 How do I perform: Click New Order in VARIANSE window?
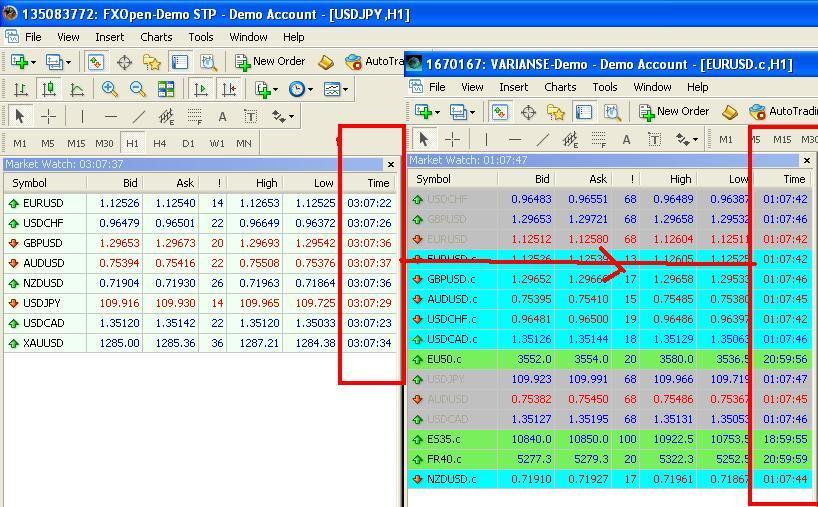[674, 112]
